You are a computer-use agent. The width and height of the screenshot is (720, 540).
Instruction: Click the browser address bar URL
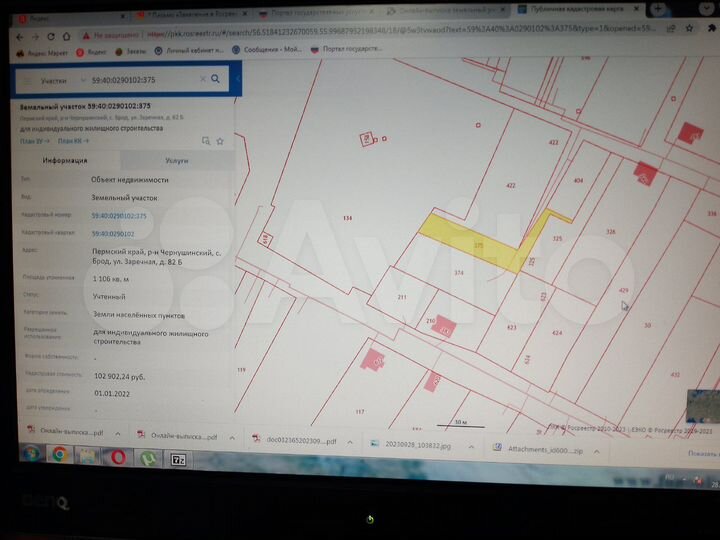click(x=402, y=30)
